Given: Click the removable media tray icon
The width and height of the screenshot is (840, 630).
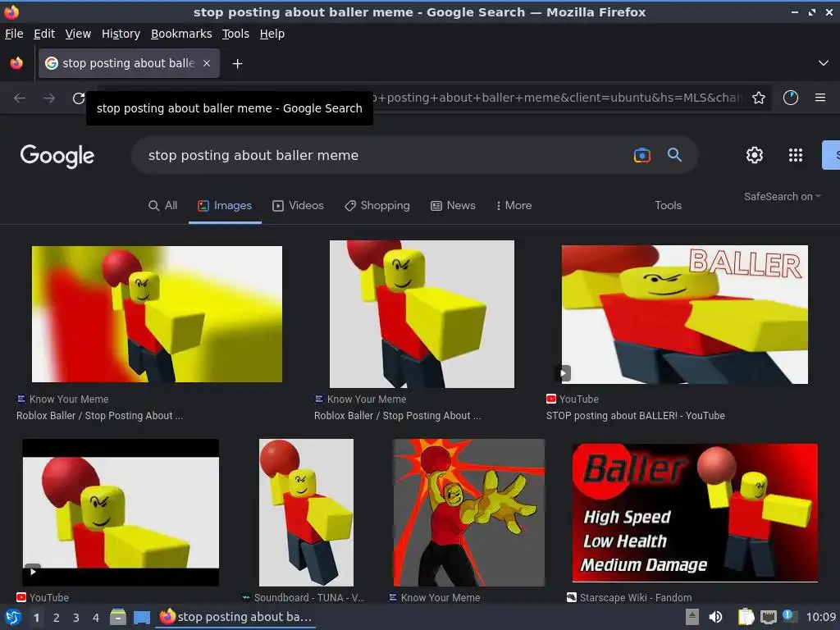Looking at the screenshot, I should tap(692, 618).
